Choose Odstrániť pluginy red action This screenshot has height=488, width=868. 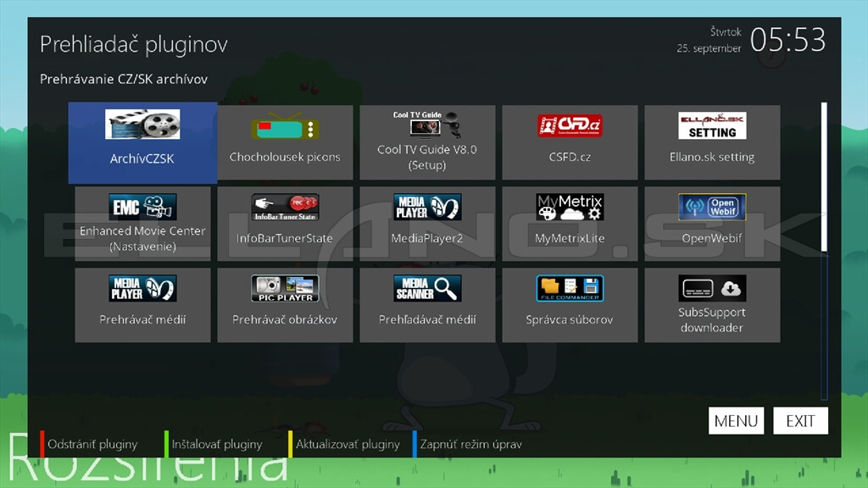click(x=92, y=444)
